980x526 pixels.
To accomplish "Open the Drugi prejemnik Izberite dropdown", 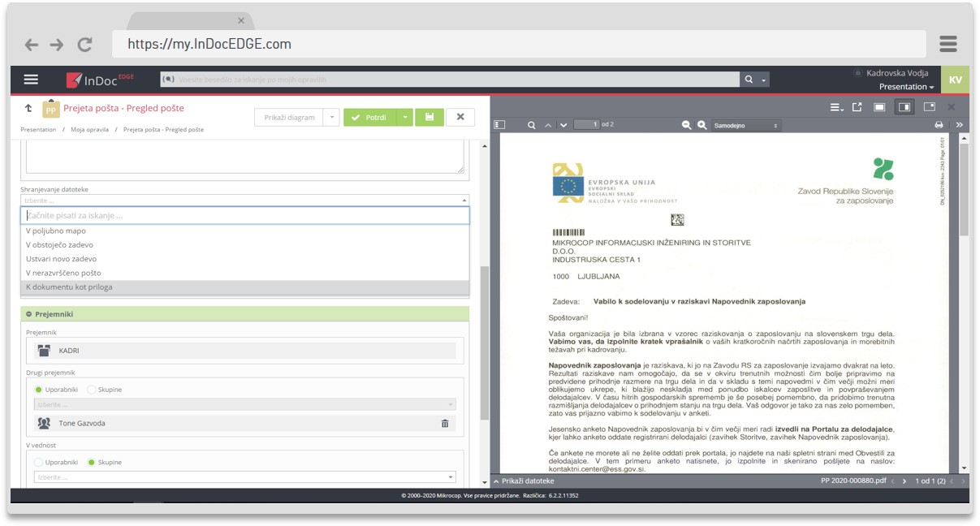I will tap(245, 404).
